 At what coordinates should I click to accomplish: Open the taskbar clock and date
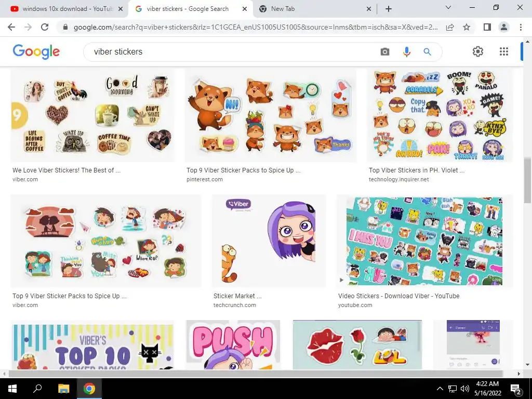coord(487,389)
